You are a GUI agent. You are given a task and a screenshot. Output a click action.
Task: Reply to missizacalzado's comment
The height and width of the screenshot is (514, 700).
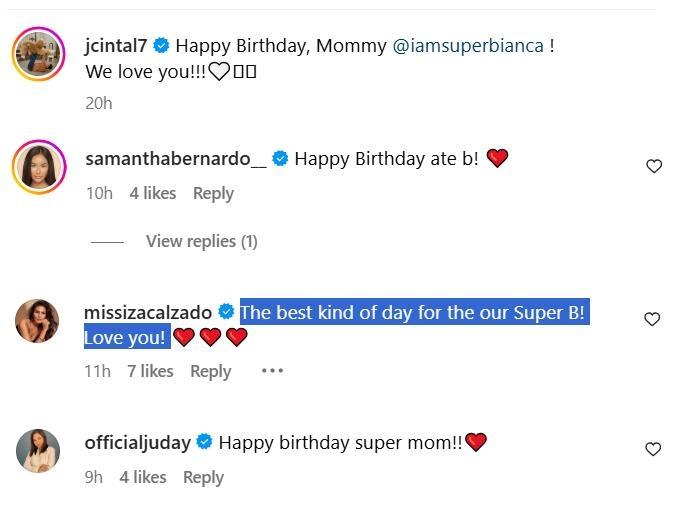210,371
